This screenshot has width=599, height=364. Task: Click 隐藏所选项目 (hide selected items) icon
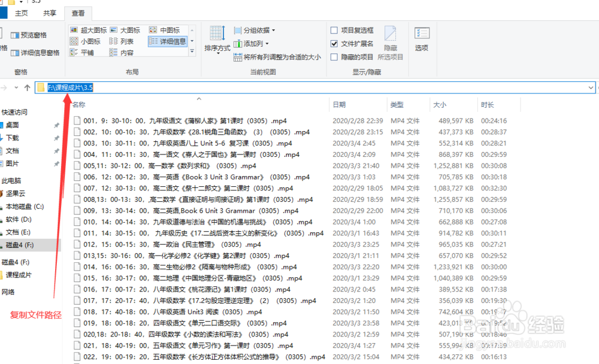coord(391,41)
